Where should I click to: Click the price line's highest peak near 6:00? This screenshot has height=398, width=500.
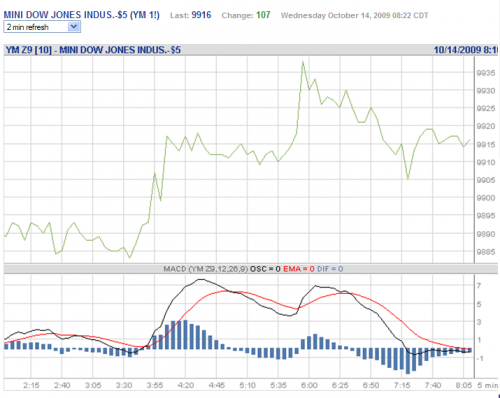[303, 62]
